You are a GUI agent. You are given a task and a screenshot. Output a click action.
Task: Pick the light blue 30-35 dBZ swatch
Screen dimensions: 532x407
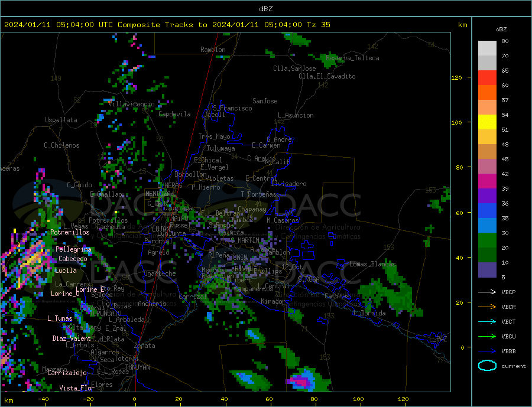coord(487,225)
